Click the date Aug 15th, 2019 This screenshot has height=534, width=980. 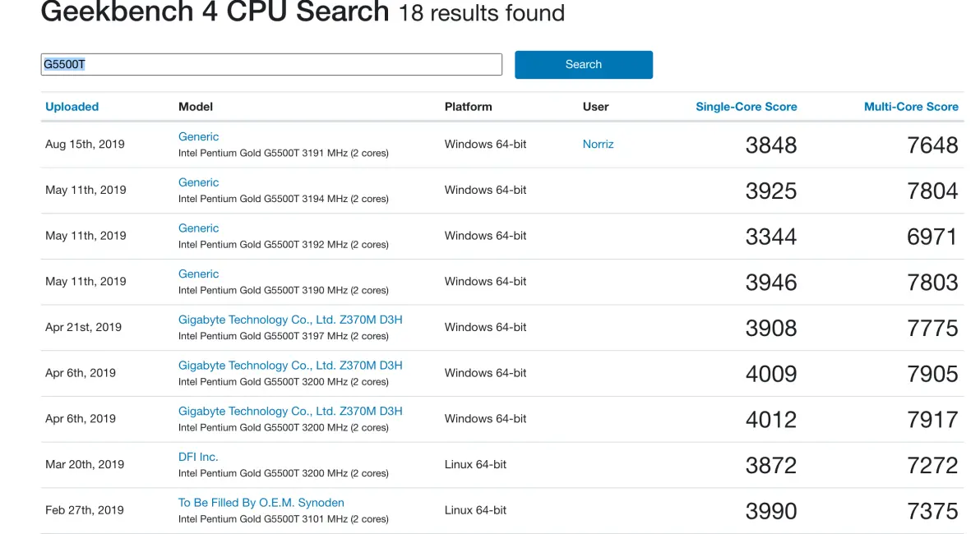click(85, 145)
